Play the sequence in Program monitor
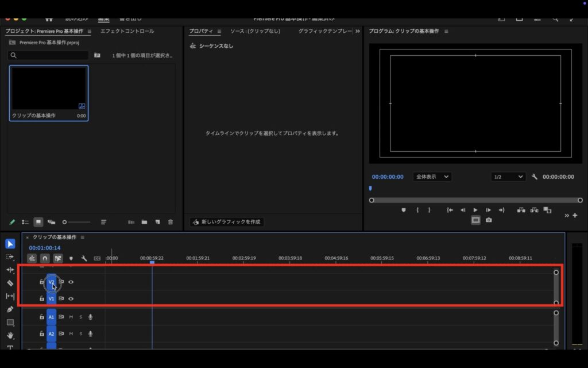Image resolution: width=588 pixels, height=368 pixels. tap(475, 210)
